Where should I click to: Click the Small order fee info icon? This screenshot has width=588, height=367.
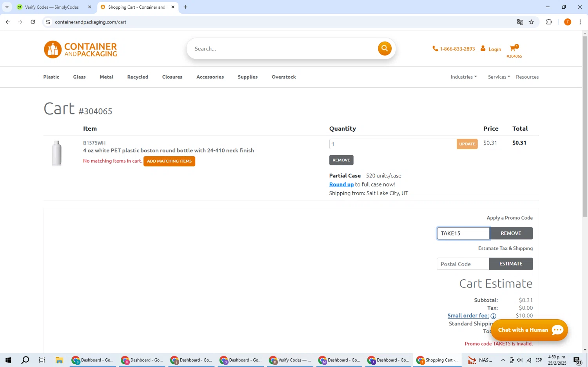click(x=493, y=316)
